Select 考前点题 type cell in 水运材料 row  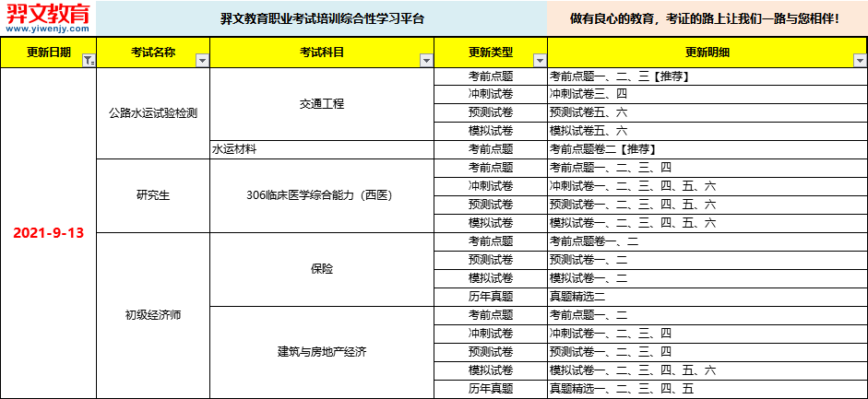(x=491, y=149)
